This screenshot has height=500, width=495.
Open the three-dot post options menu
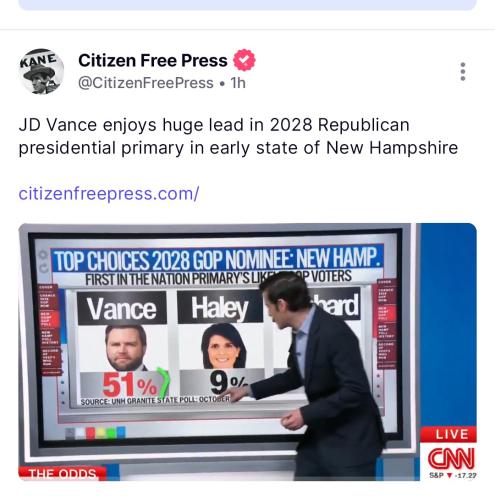(x=463, y=71)
